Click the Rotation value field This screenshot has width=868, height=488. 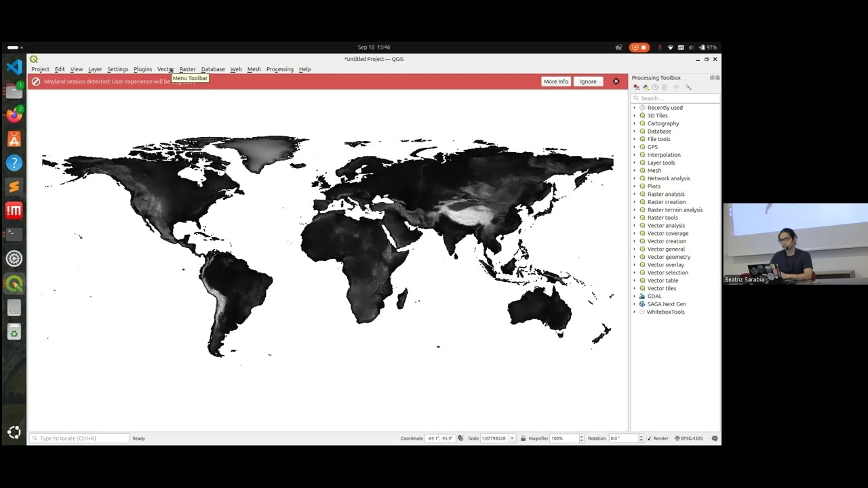coord(623,439)
